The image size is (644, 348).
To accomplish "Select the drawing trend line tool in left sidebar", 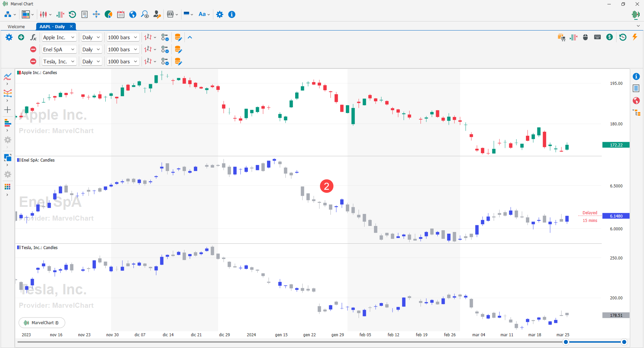I will [7, 93].
